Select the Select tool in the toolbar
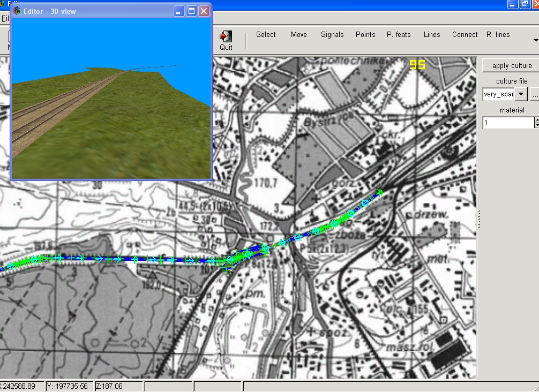Screen dimensions: 539x392 click(266, 35)
